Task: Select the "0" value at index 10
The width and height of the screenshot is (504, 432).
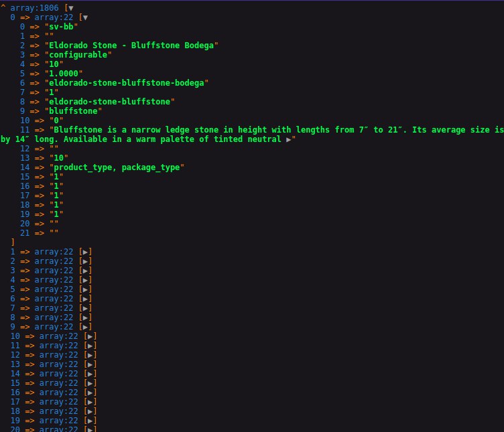Action: tap(56, 121)
